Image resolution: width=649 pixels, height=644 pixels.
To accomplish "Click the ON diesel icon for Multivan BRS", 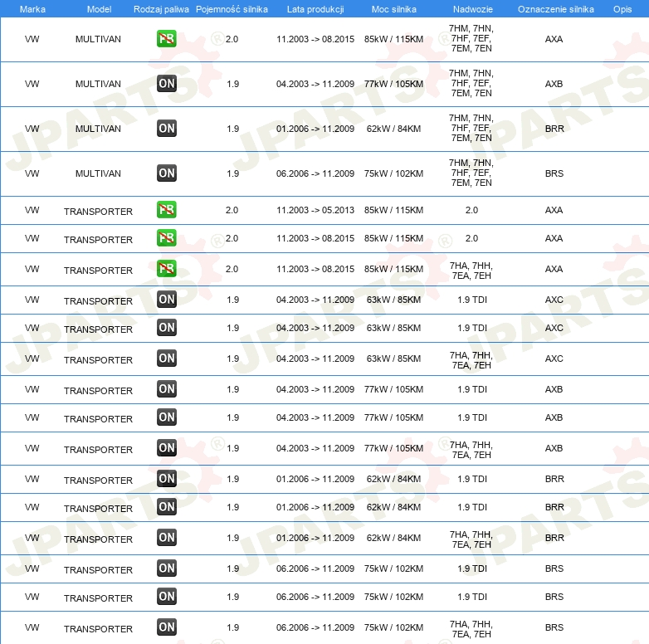I will click(167, 173).
